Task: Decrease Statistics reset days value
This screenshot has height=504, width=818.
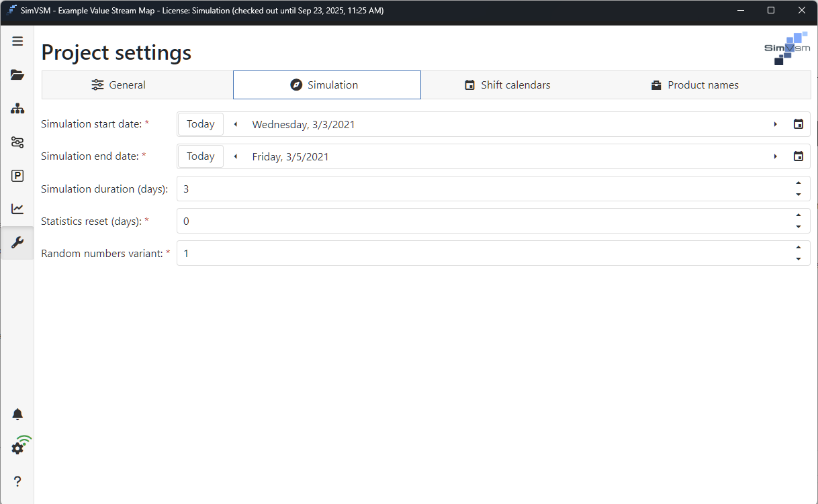Action: (798, 227)
